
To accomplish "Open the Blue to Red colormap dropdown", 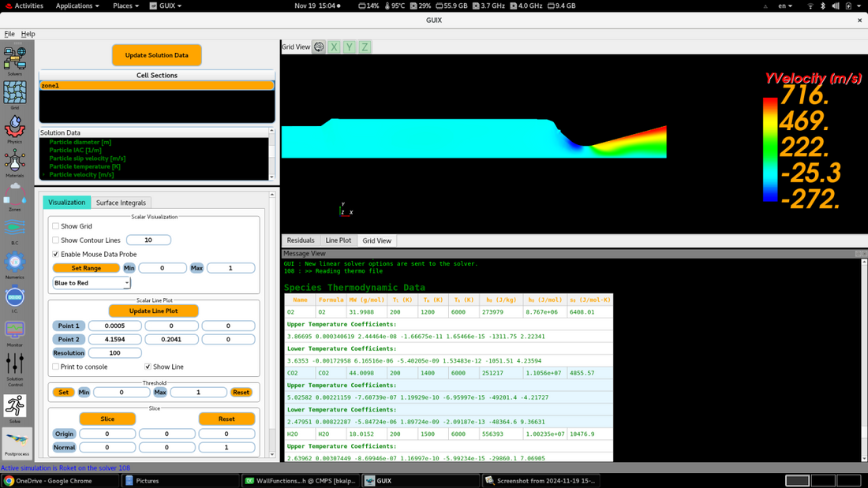I will coord(91,281).
